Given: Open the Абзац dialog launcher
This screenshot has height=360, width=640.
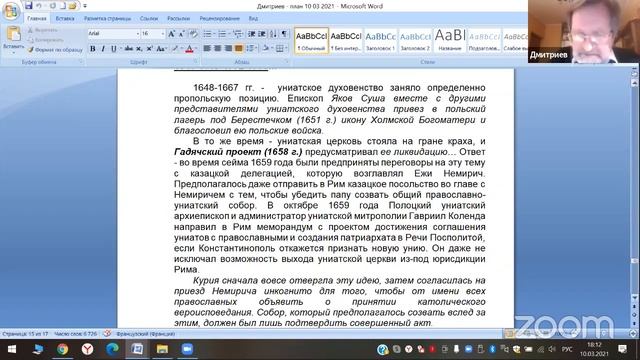Looking at the screenshot, I should click(x=287, y=62).
